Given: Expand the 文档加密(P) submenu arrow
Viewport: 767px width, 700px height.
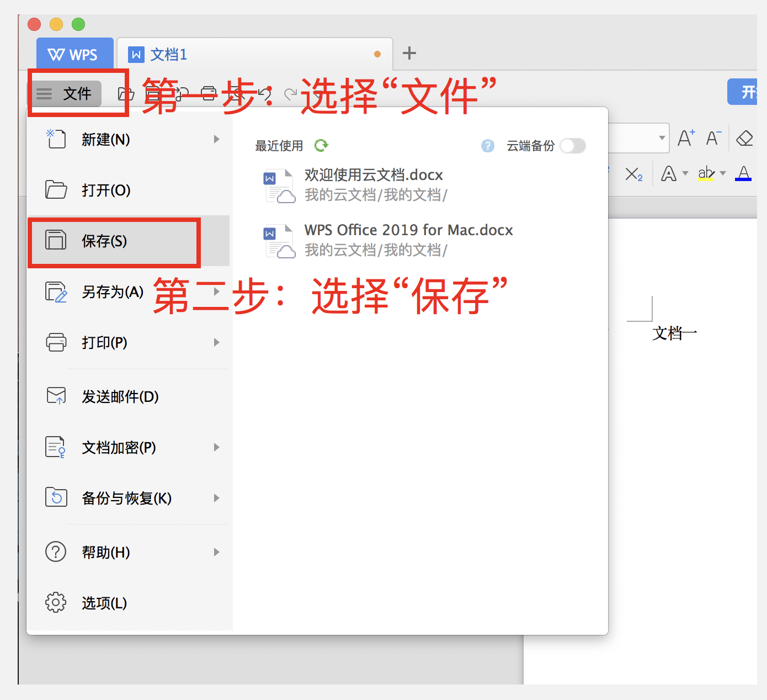Looking at the screenshot, I should coord(217,447).
